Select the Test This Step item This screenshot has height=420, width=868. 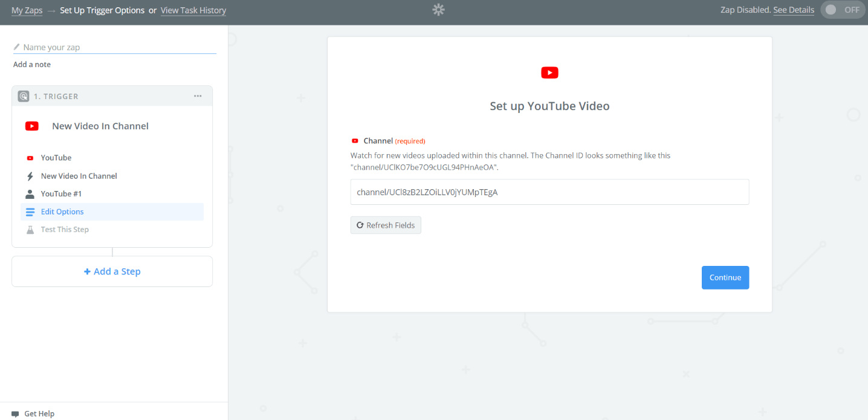pyautogui.click(x=65, y=229)
